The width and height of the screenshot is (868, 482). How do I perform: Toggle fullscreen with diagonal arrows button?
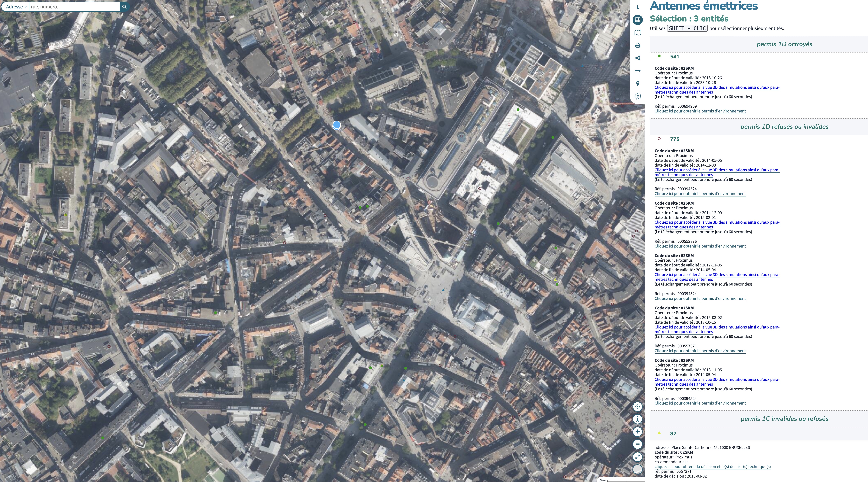(x=637, y=457)
